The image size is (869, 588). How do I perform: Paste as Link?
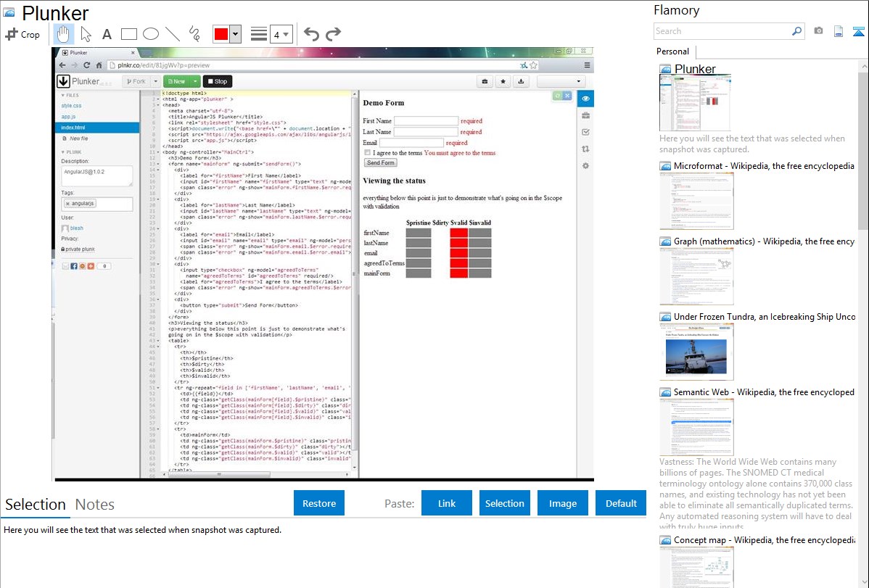[x=447, y=503]
